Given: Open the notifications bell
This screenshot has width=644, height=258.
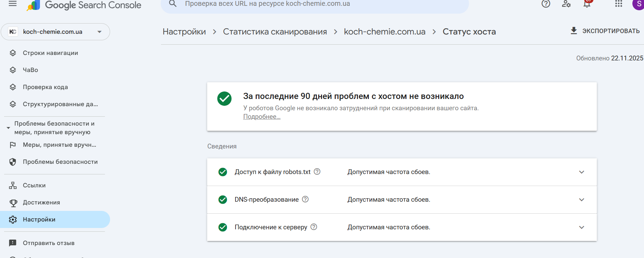Looking at the screenshot, I should click(587, 4).
